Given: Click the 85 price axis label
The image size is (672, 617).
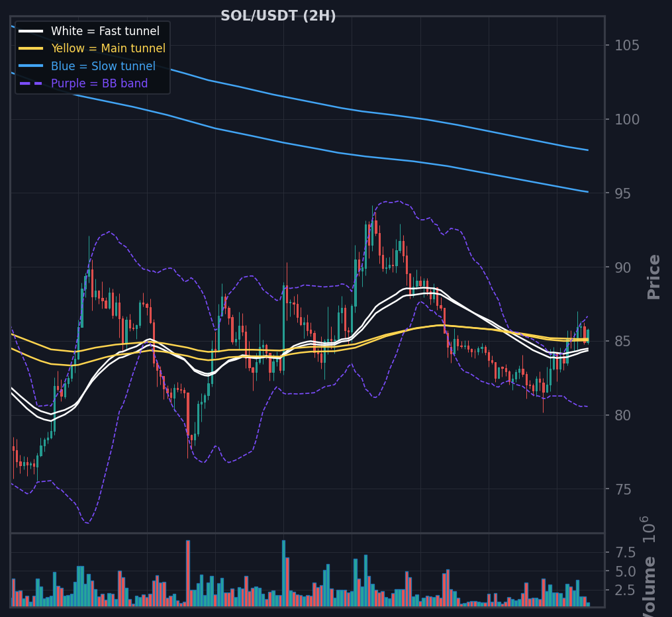Looking at the screenshot, I should [x=623, y=342].
